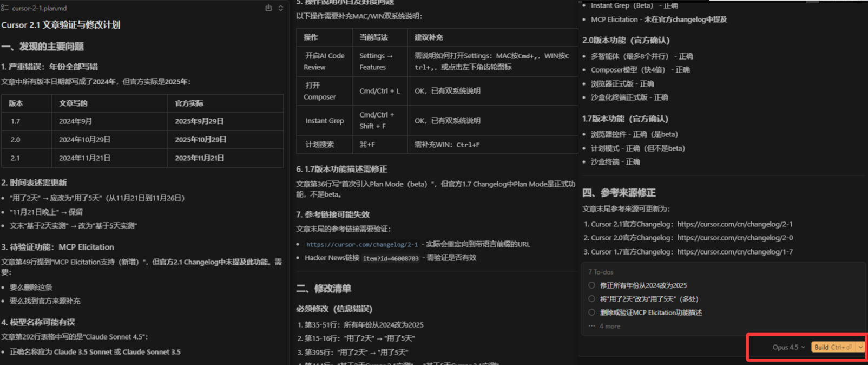Toggle the expand/collapse arrows icon in plan header
868x365 pixels.
point(280,8)
